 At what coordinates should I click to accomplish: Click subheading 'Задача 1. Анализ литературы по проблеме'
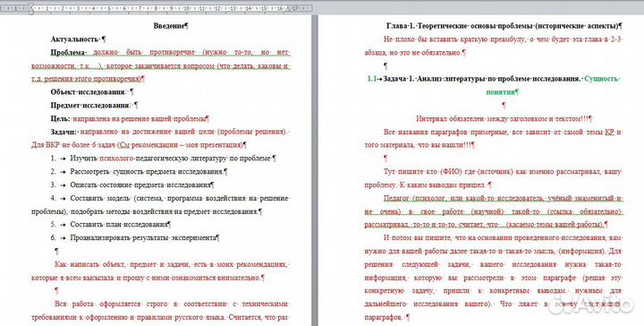482,79
